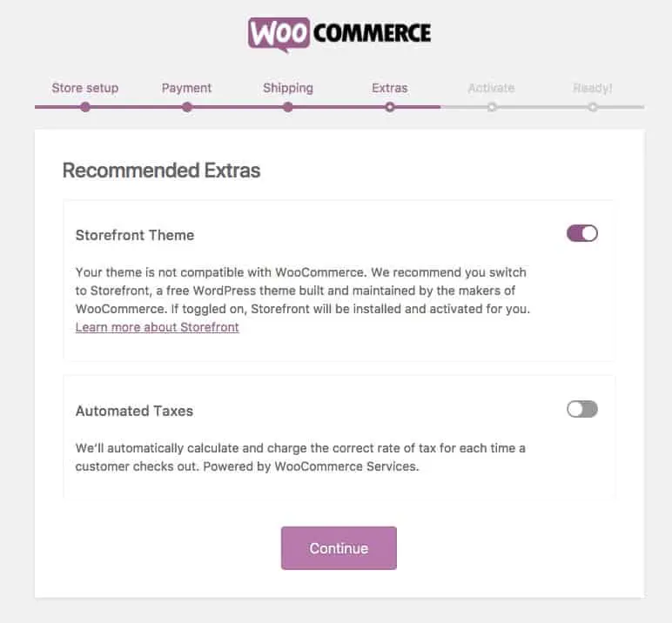This screenshot has width=672, height=623.
Task: Click the Recommended Extras title
Action: [162, 171]
